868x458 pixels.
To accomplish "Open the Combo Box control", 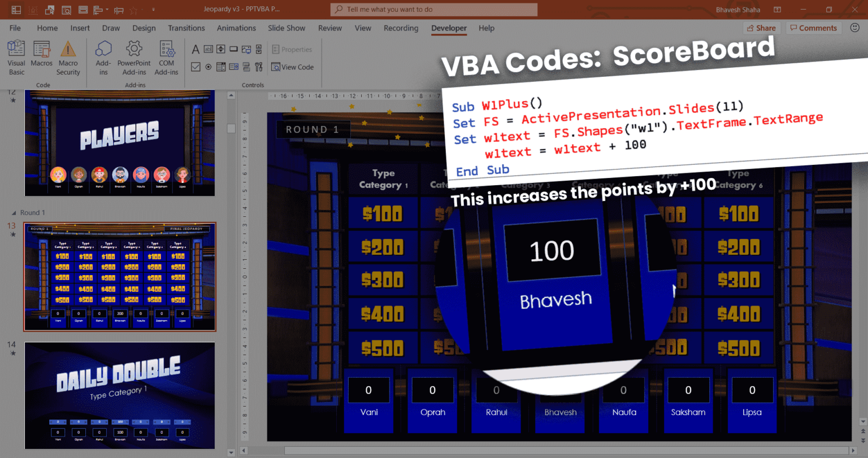I will click(221, 67).
